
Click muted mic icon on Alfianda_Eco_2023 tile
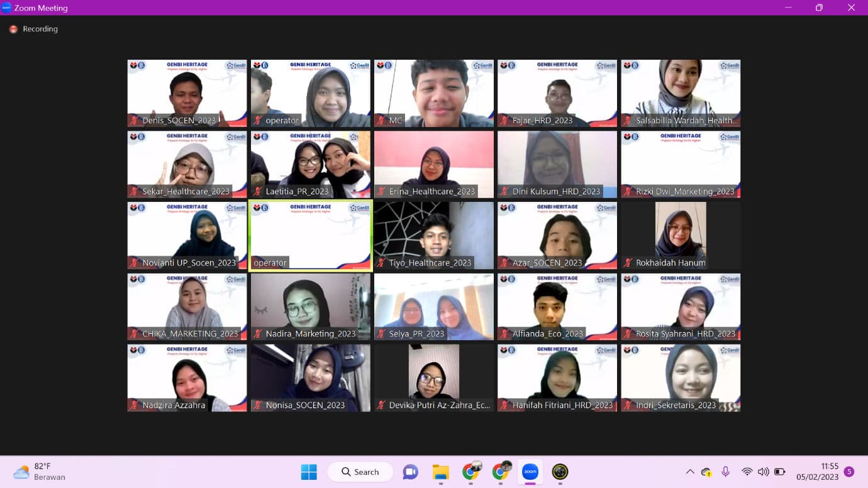504,334
